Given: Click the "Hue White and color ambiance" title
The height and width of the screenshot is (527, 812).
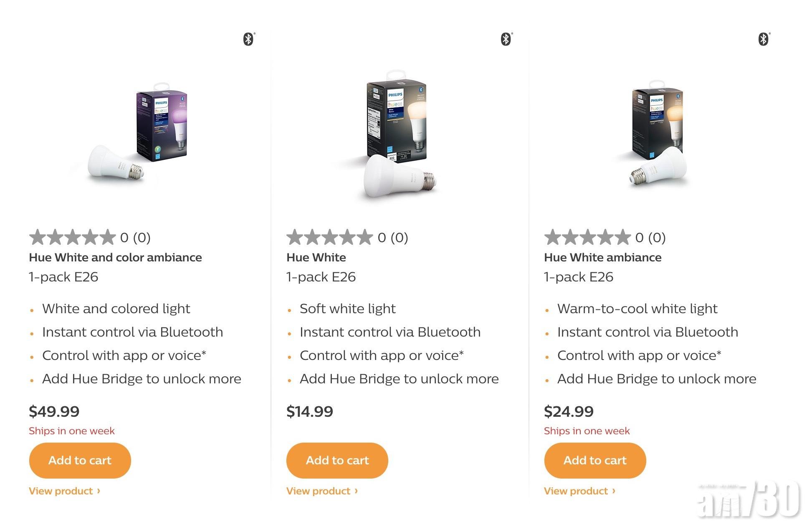Looking at the screenshot, I should click(x=115, y=257).
